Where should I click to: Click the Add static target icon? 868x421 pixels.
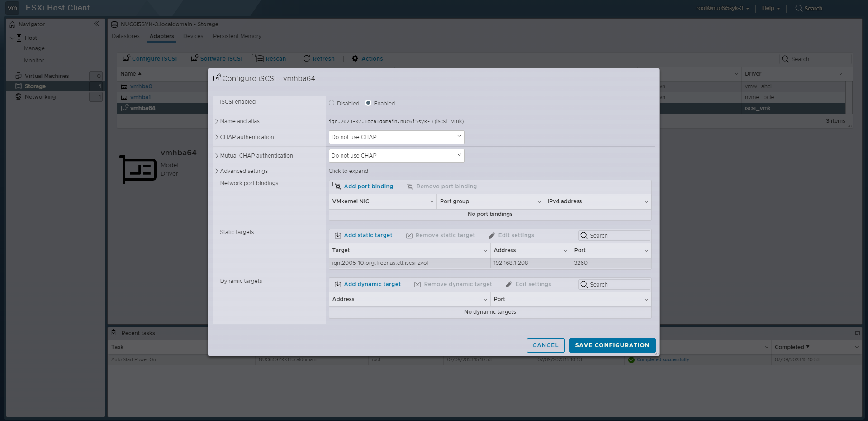[x=337, y=235]
